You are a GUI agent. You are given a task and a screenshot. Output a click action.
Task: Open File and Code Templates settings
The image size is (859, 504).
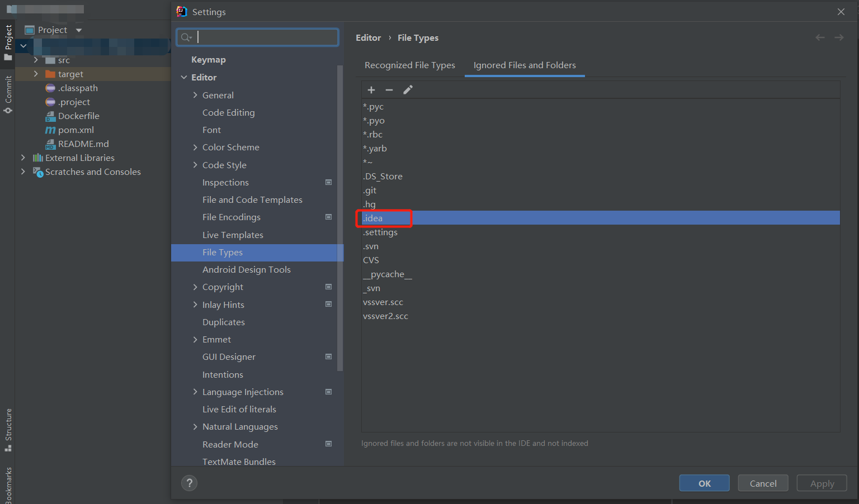click(x=252, y=199)
